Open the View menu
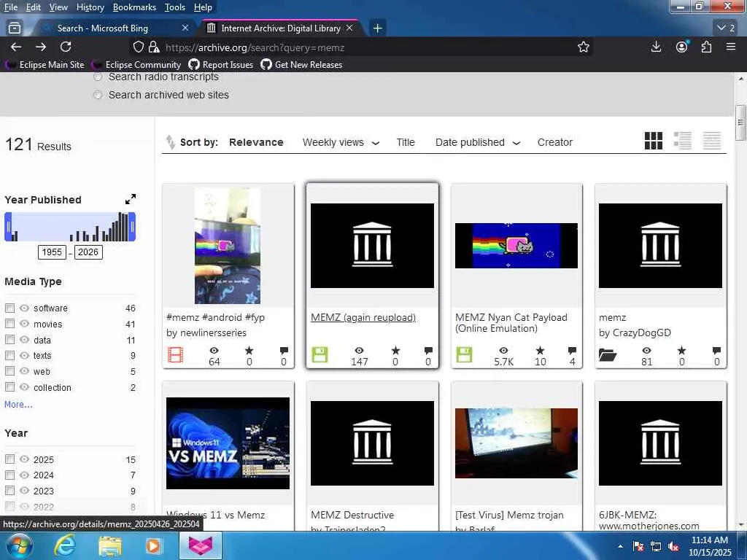The width and height of the screenshot is (747, 560). coord(58,7)
